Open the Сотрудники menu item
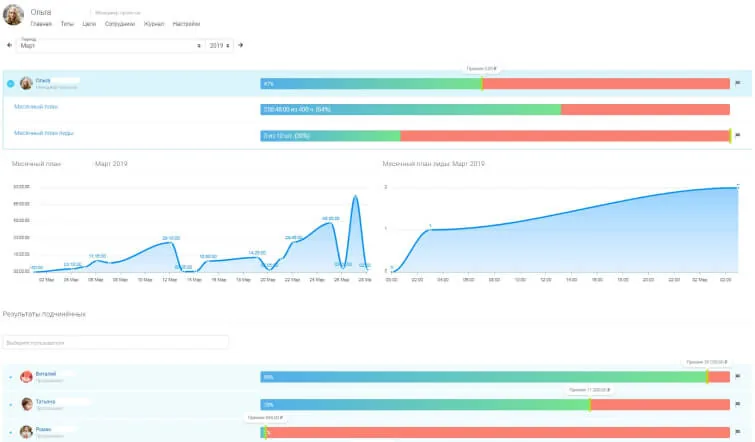755x442 pixels. tap(120, 24)
